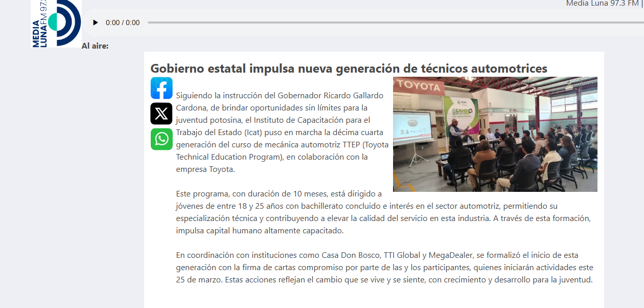Click the article headline about técnicos automotrices

[x=349, y=69]
